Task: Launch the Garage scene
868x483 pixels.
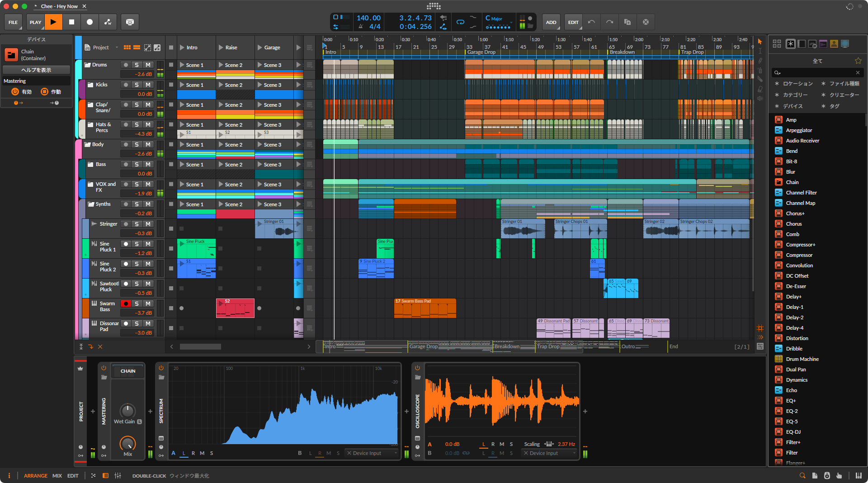Action: 260,47
